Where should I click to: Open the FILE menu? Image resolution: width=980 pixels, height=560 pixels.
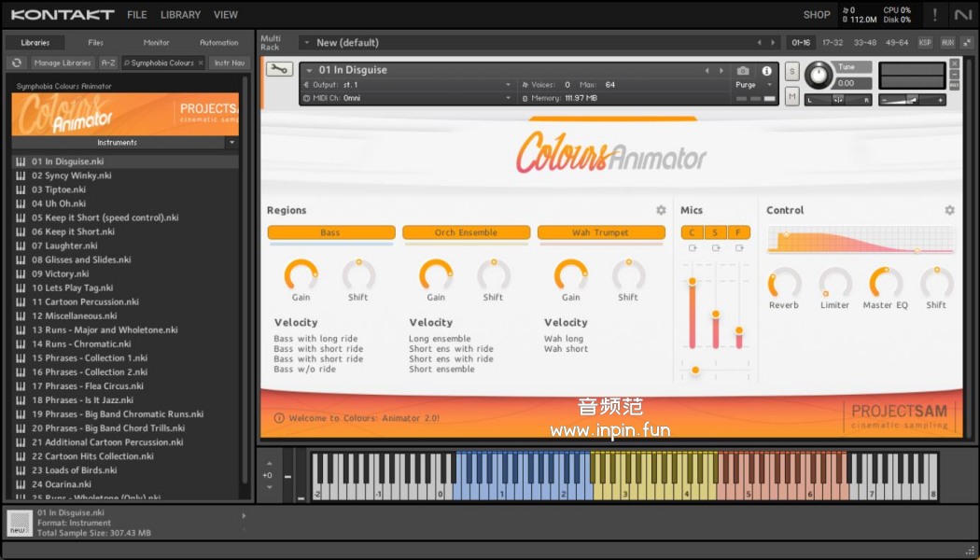(137, 14)
